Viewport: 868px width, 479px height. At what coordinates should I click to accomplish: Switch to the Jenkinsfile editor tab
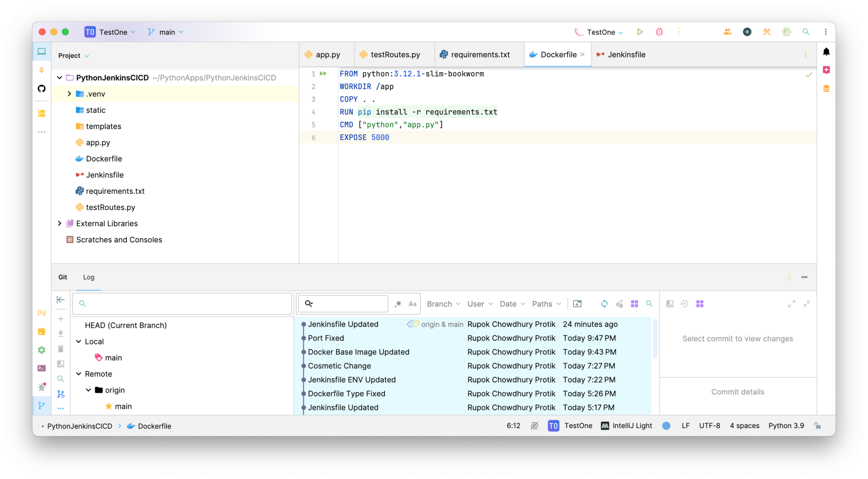click(x=626, y=54)
